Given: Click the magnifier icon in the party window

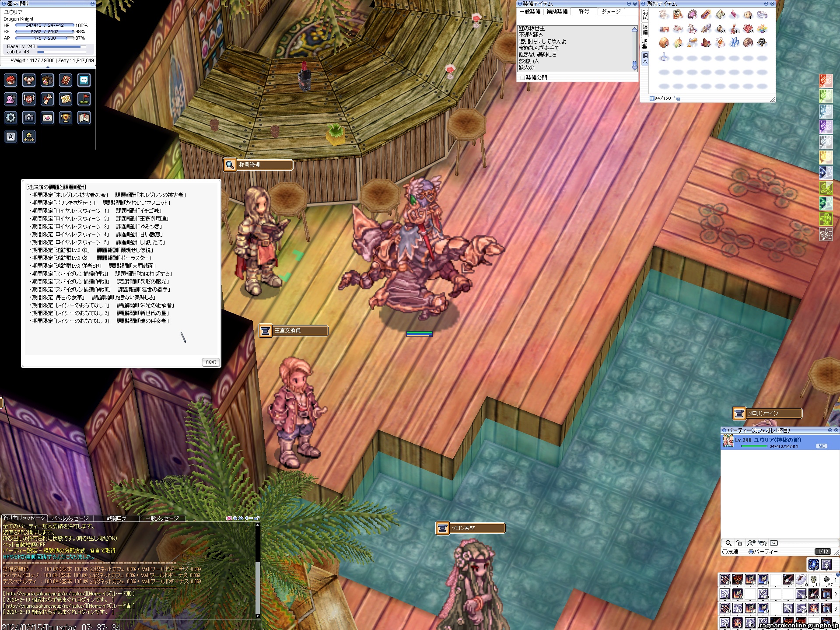Looking at the screenshot, I should pos(728,543).
